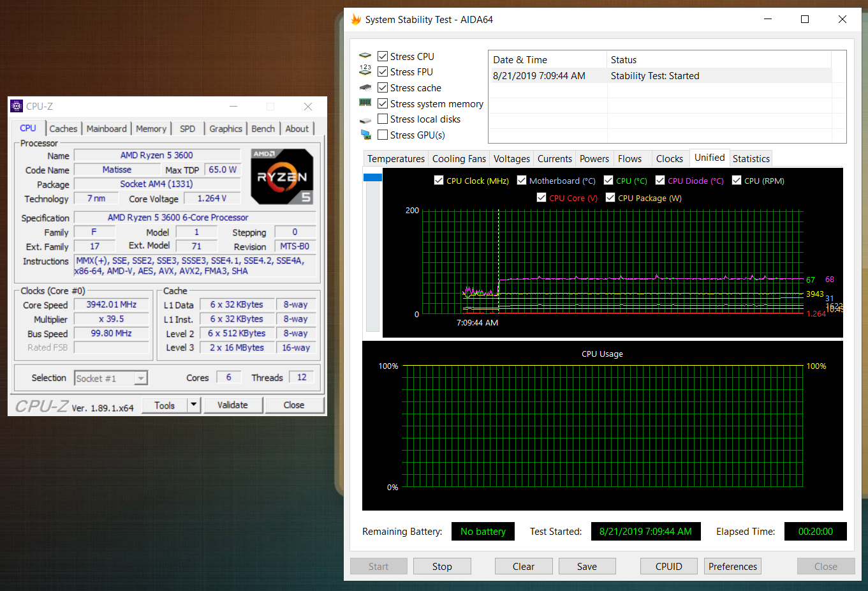The height and width of the screenshot is (591, 868).
Task: Select the Stability Test: Started log row
Action: 660,75
